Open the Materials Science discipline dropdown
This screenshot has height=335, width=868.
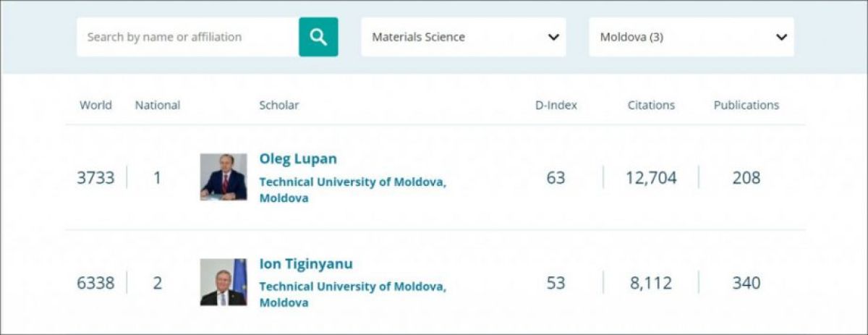[464, 37]
